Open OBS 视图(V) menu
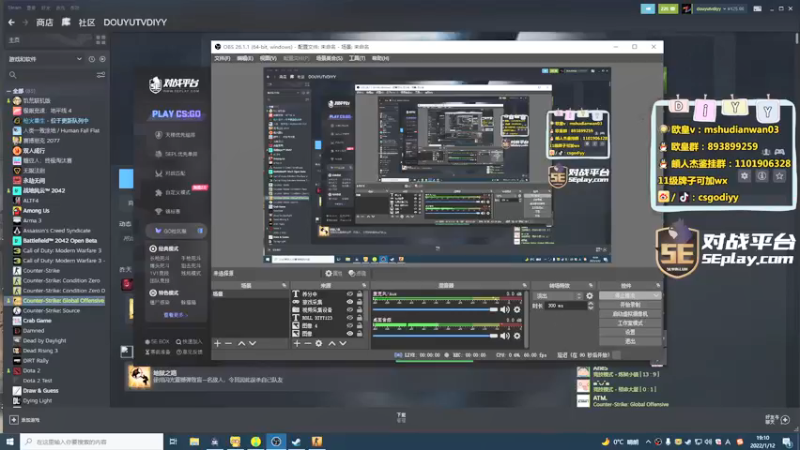This screenshot has height=450, width=800. pyautogui.click(x=268, y=59)
